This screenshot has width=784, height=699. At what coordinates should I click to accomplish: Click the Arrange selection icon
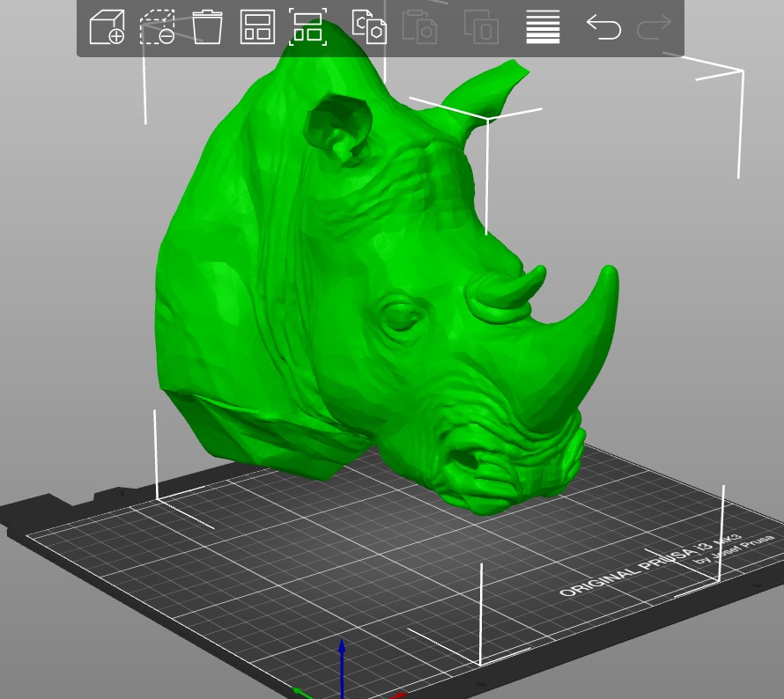pos(308,27)
